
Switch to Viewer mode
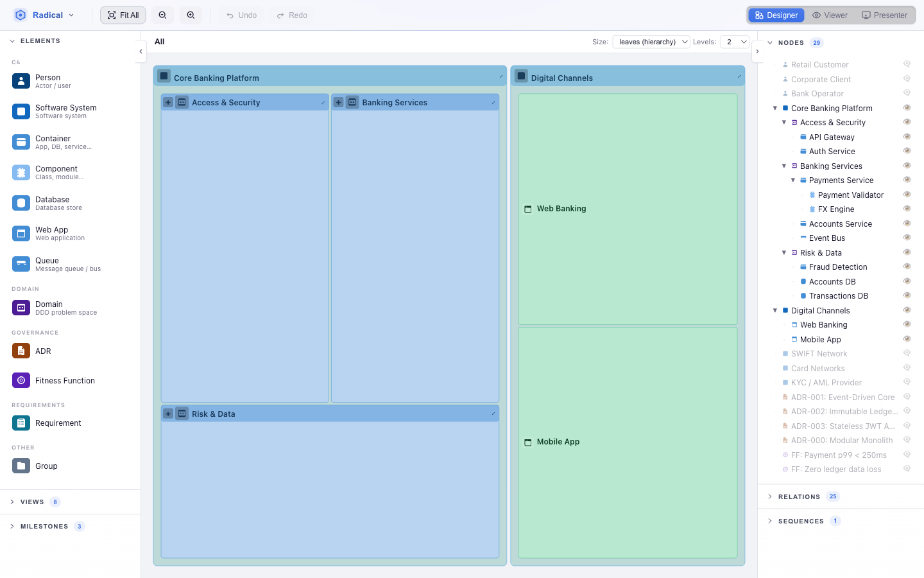(830, 15)
